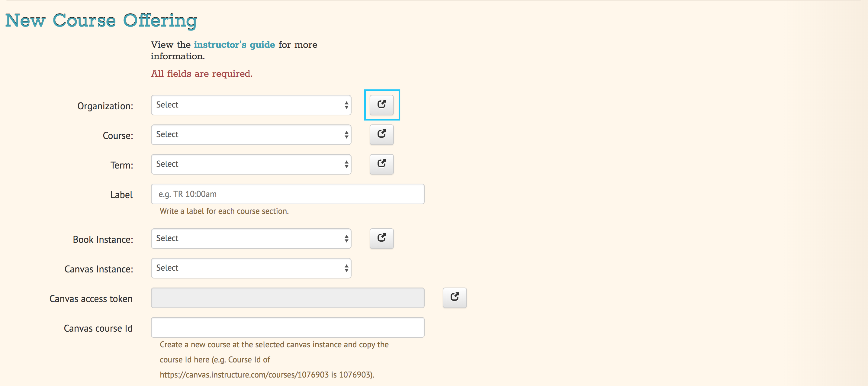Image resolution: width=868 pixels, height=386 pixels.
Task: Click the "Canvas course Id" field label
Action: (98, 328)
